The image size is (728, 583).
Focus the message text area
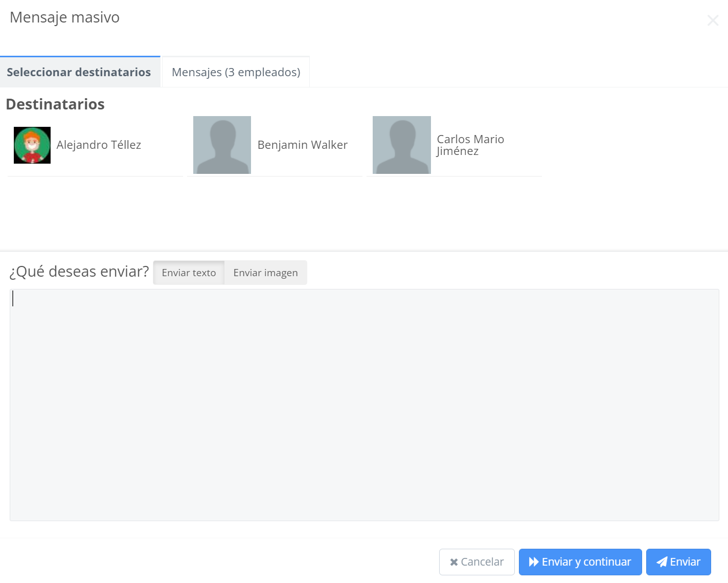(364, 405)
